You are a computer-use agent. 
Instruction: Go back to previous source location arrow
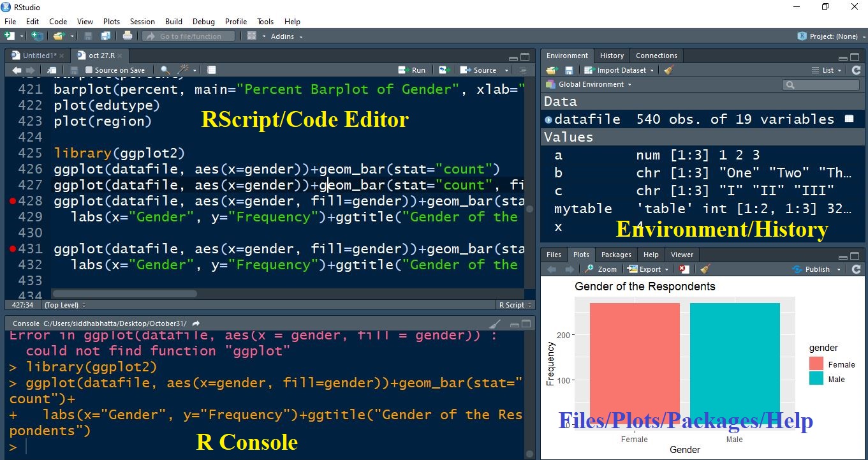pyautogui.click(x=16, y=70)
